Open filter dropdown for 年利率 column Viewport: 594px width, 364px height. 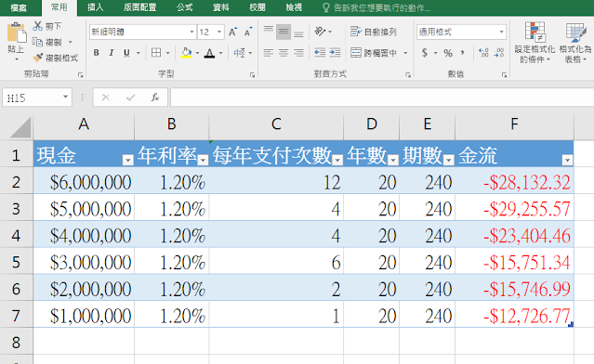coord(203,160)
